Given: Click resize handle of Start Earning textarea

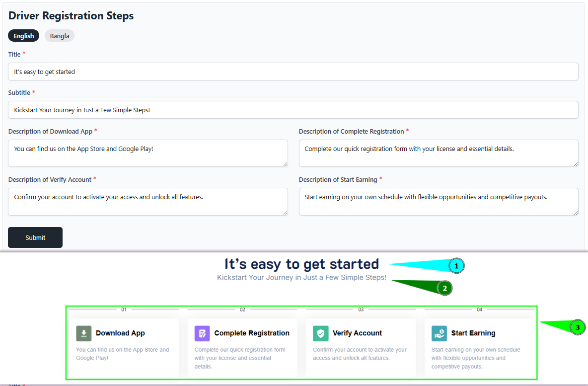Looking at the screenshot, I should 576,213.
